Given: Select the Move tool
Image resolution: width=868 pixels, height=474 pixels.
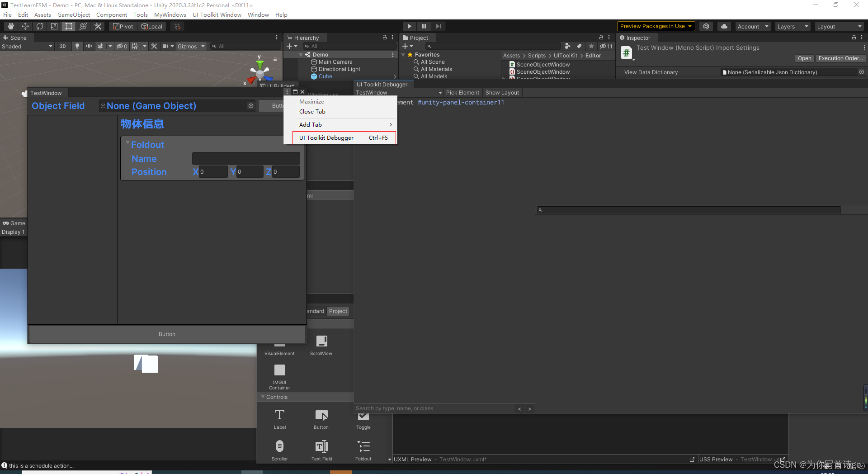Looking at the screenshot, I should coord(25,26).
